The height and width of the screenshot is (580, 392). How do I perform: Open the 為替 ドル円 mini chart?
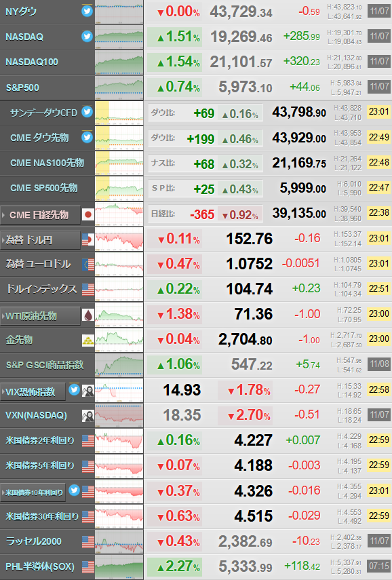pyautogui.click(x=119, y=239)
